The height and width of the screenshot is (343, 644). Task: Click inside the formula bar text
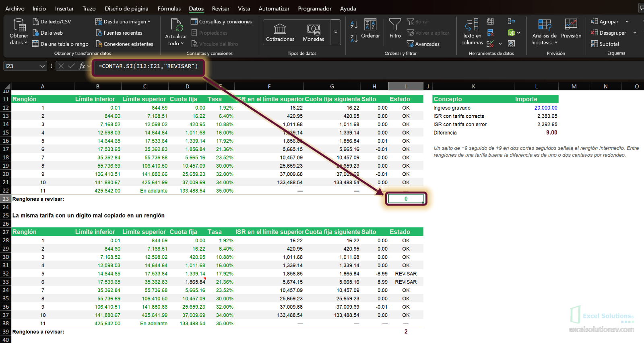(148, 66)
